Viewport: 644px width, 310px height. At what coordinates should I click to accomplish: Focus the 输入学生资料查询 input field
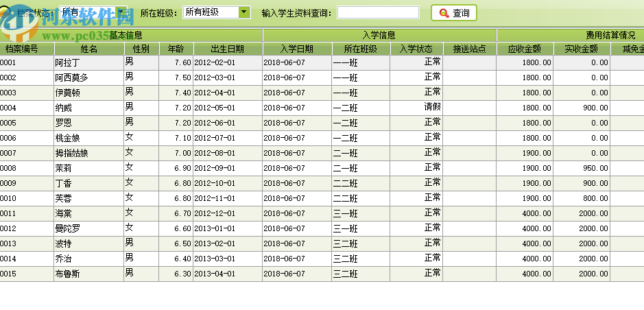coord(378,12)
